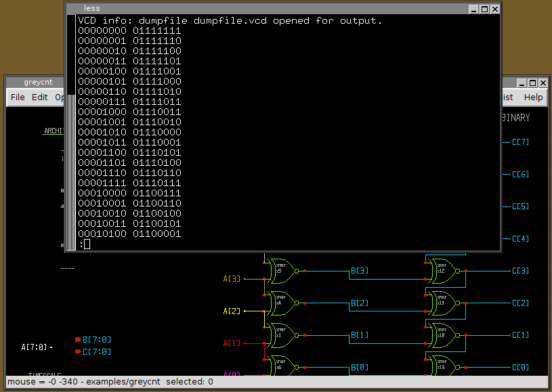This screenshot has width=552, height=392.
Task: Click the less prompt cursor
Action: 87,244
